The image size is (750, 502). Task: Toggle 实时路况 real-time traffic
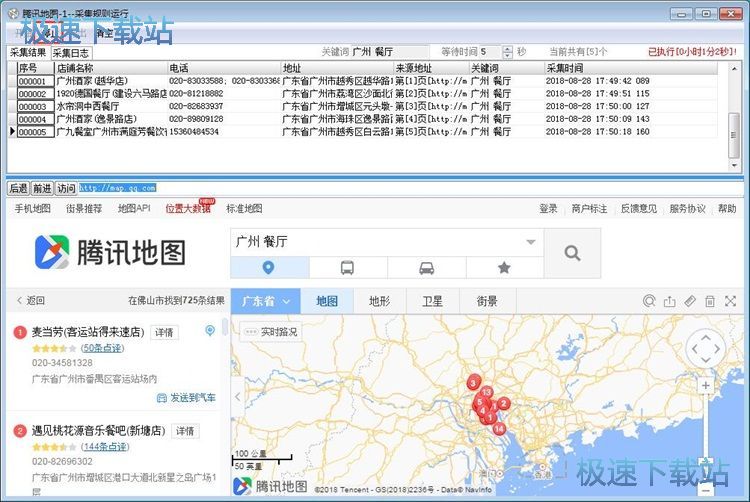tap(271, 332)
